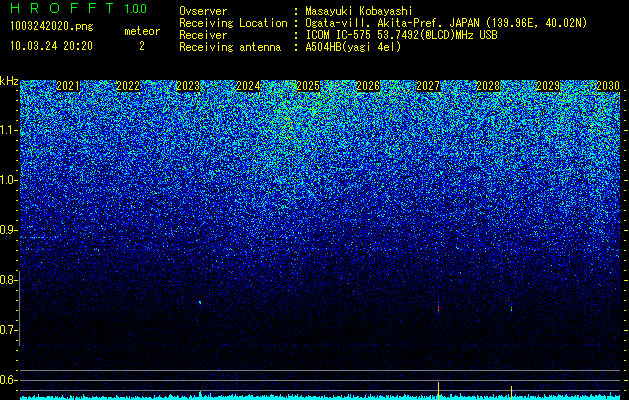Click the yellow detection spike after 2028
This screenshot has width=629, height=400.
click(x=511, y=392)
